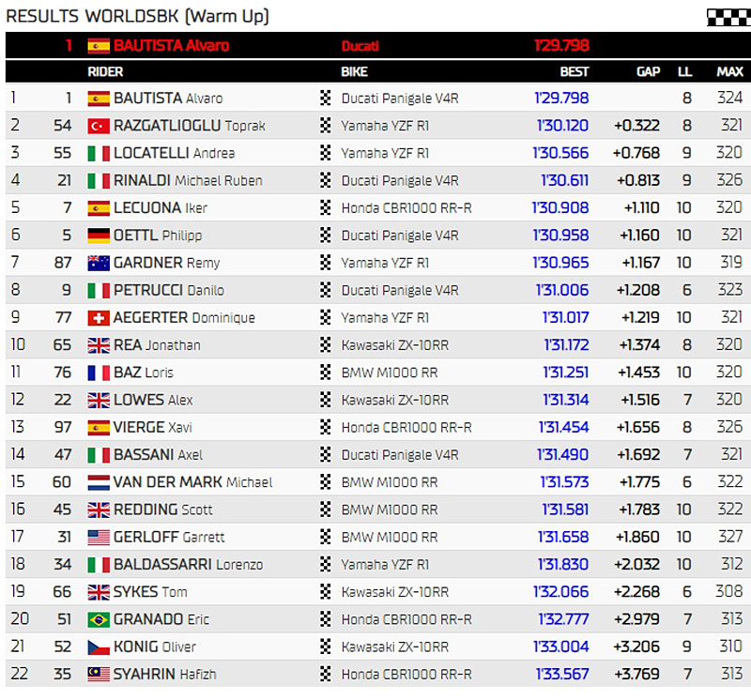Image resolution: width=751 pixels, height=700 pixels.
Task: Click the checkered icon beside Kawasaki ZX-10RR for REA
Action: tap(326, 345)
